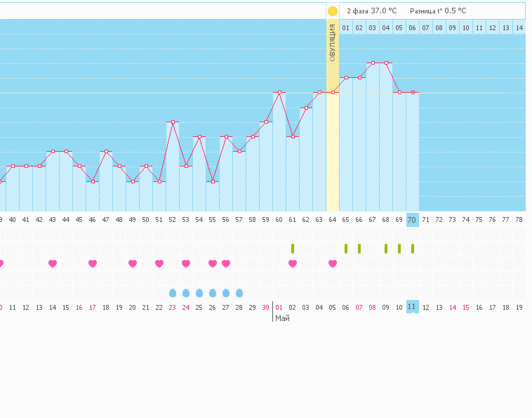Click the yellow circle icon above ovulation column
Screen dimensions: 532x418
click(333, 11)
